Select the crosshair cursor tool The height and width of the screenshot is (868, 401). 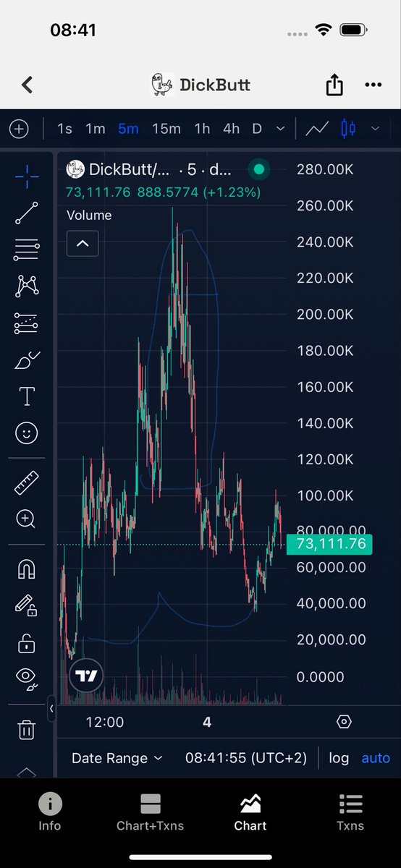click(x=27, y=175)
